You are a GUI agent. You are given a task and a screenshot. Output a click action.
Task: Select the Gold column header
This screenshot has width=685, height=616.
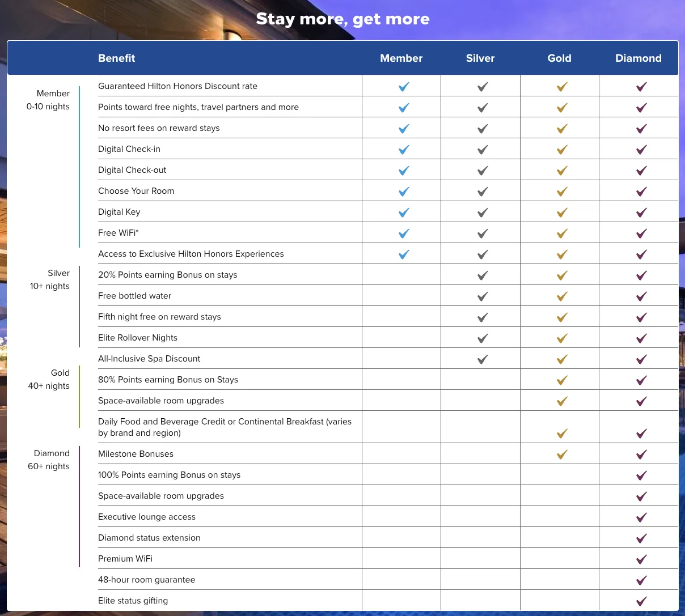[559, 58]
